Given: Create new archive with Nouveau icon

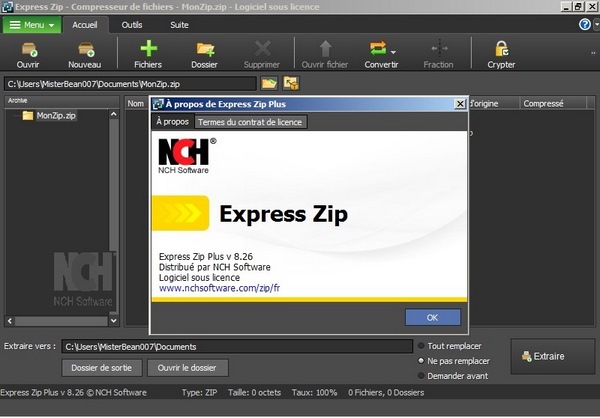Looking at the screenshot, I should coord(85,49).
